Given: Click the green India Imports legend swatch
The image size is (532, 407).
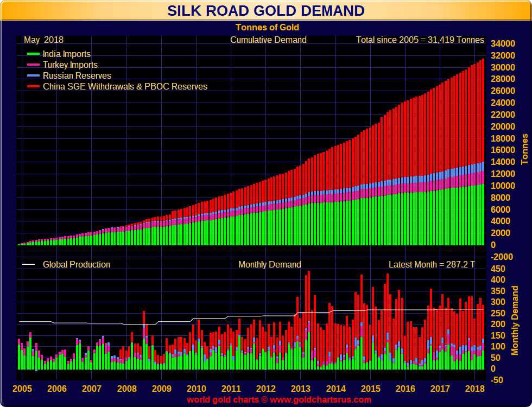Looking at the screenshot, I should tap(33, 54).
